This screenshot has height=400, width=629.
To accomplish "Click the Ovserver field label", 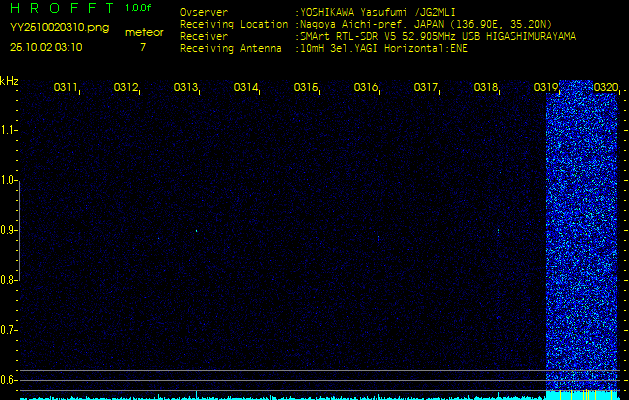I will (204, 12).
